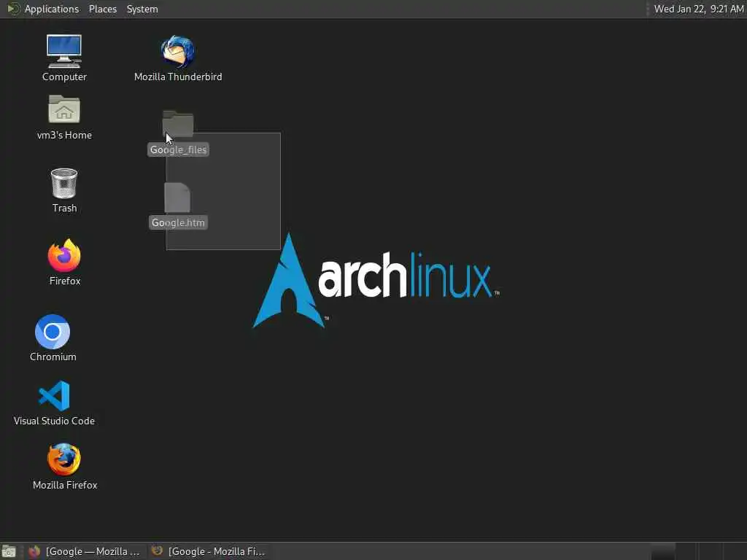
Task: Click the "Google_files" label text
Action: click(x=178, y=149)
